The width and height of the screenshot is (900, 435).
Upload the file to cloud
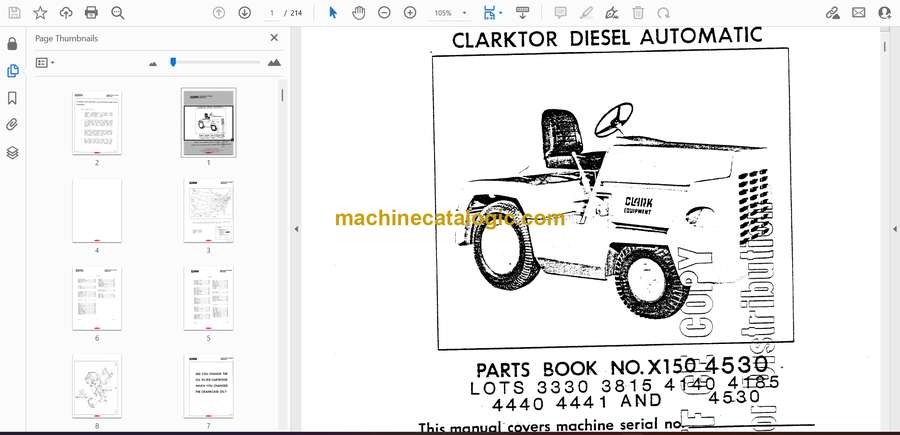[x=66, y=13]
